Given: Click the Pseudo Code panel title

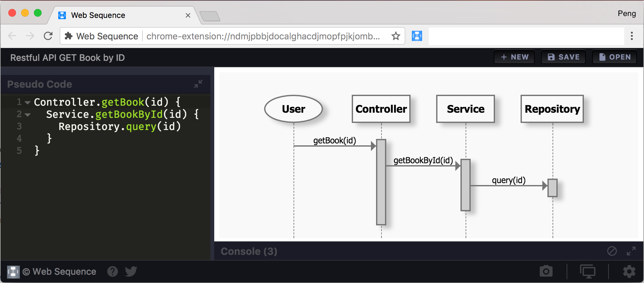Looking at the screenshot, I should 40,84.
